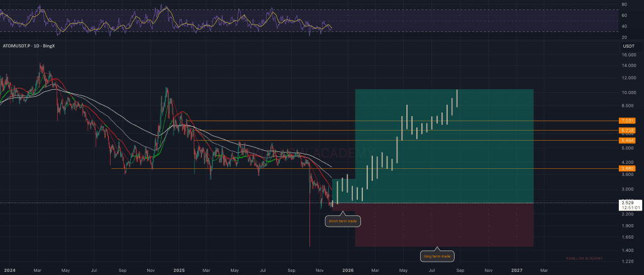Viewport: 644px width, 275px height.
Task: Select the USDT currency label on price axis
Action: tap(627, 46)
